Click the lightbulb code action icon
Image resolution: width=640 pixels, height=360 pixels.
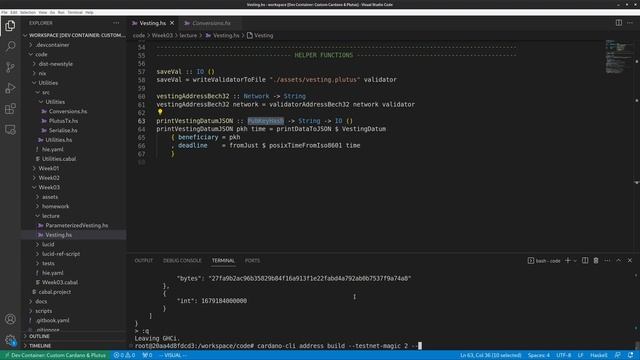(x=160, y=112)
